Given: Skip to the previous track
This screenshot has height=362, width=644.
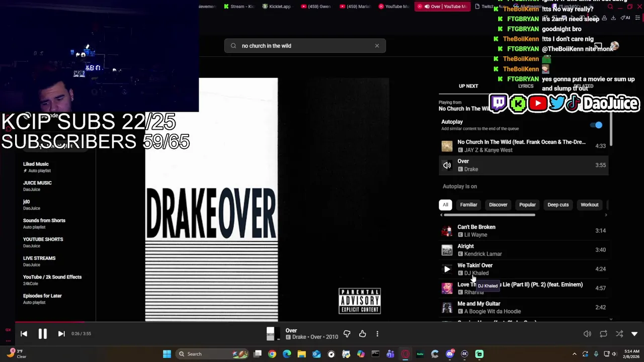Looking at the screenshot, I should [x=24, y=333].
